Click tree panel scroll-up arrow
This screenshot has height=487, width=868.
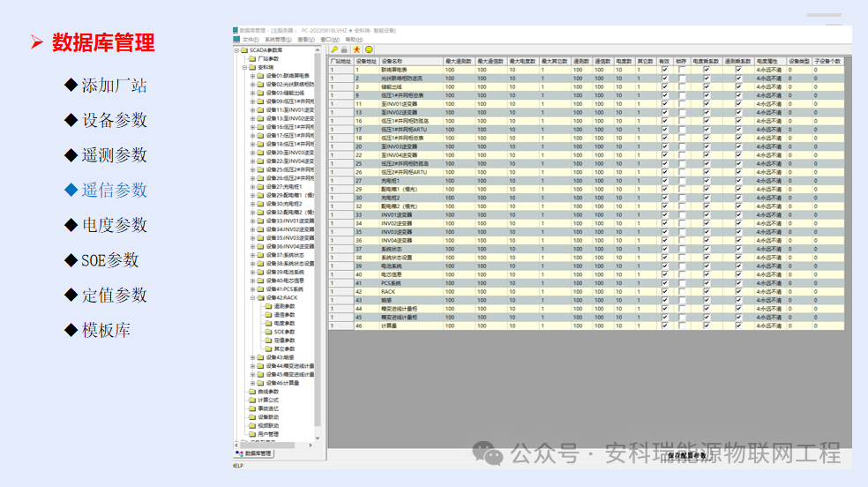[x=318, y=50]
